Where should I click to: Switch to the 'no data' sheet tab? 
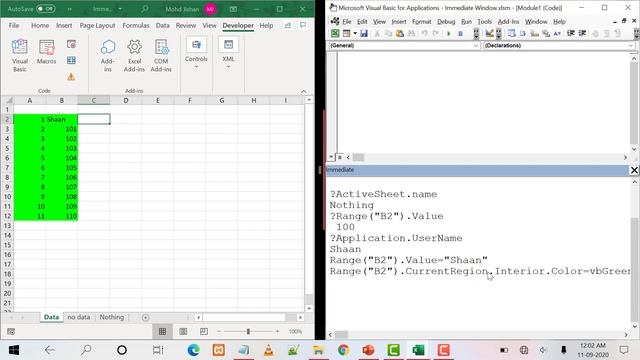pos(78,317)
